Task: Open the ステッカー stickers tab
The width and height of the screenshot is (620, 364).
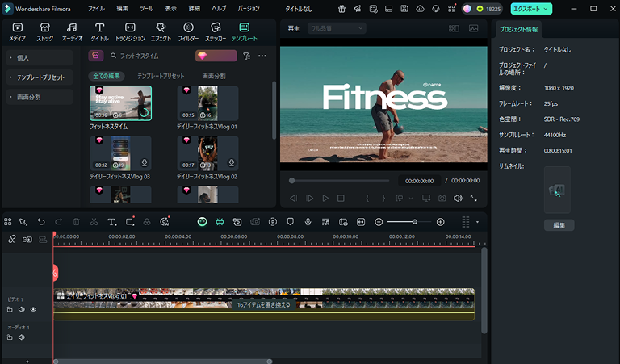Action: tap(216, 32)
